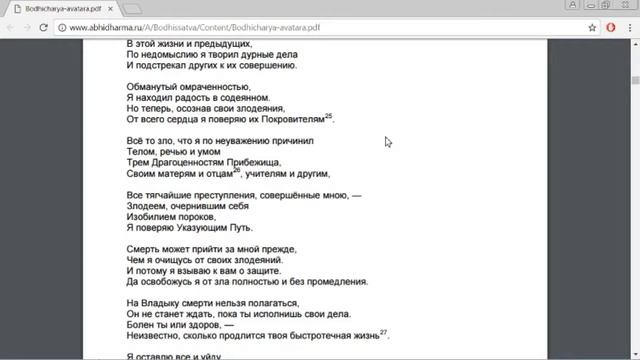
Task: Click the line 'И потому я взываю к вам о защите.'
Action: pos(204,271)
